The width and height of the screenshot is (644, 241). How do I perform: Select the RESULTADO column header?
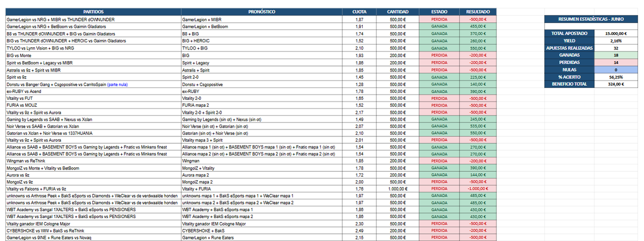[477, 11]
